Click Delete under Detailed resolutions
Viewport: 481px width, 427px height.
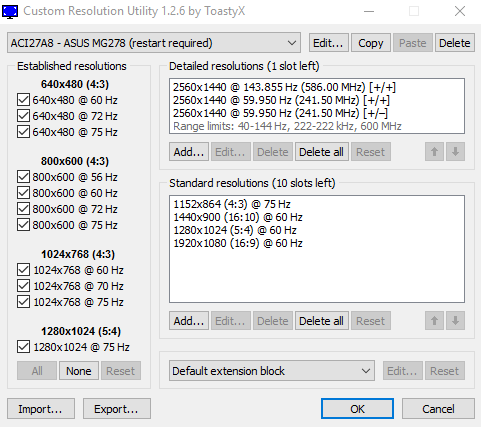(273, 152)
